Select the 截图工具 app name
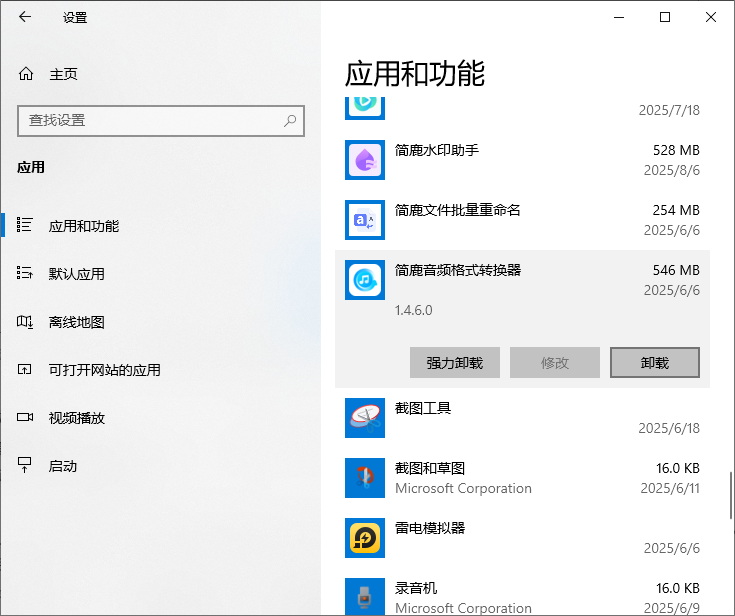This screenshot has height=616, width=735. pos(423,408)
